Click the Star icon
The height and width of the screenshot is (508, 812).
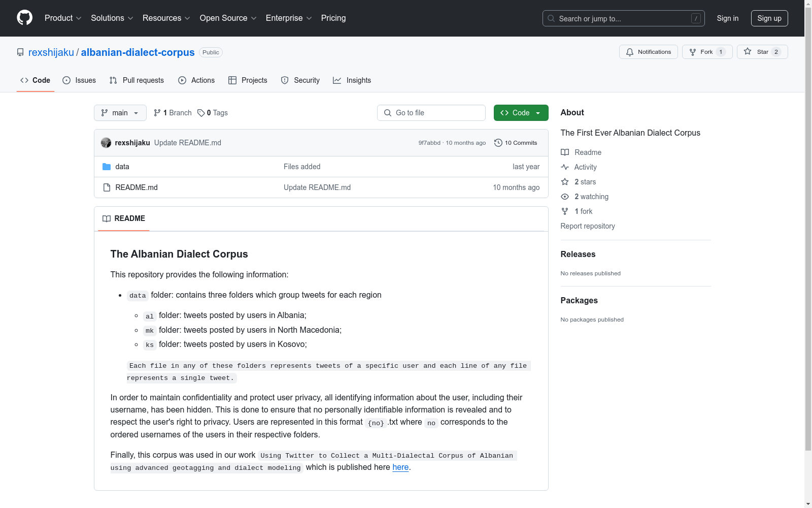coord(748,51)
